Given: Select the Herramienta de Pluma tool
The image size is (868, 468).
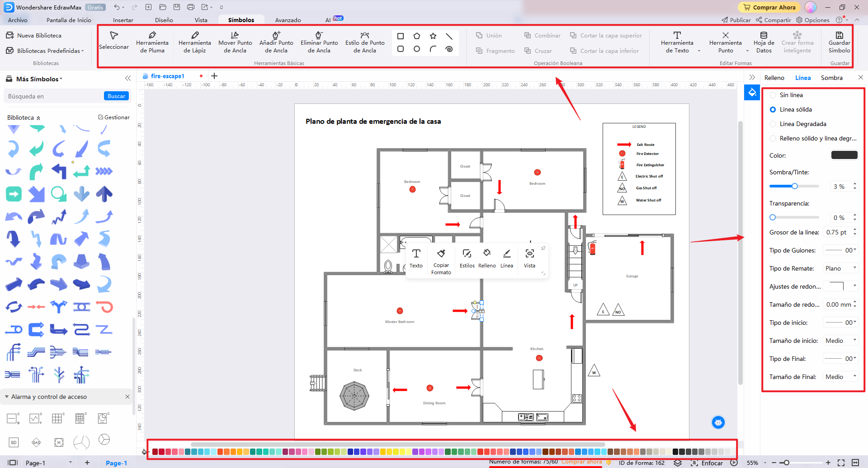Looking at the screenshot, I should 152,42.
